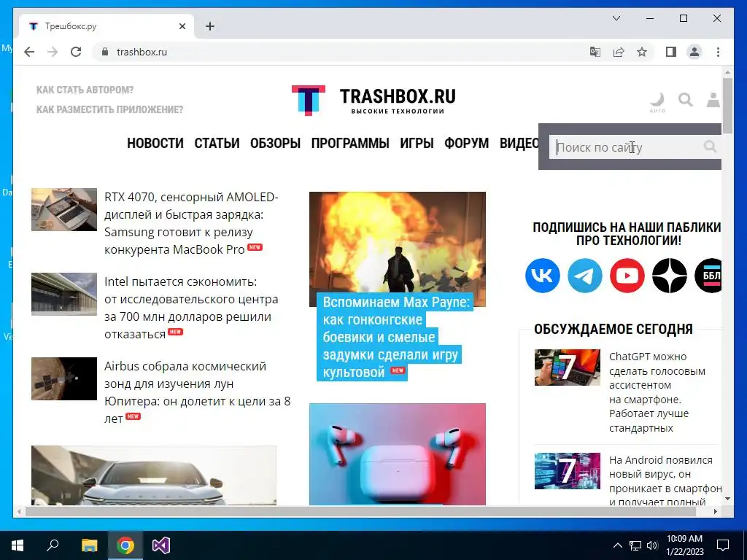
Task: Click the Jupiter probe thumbnail
Action: (x=64, y=378)
